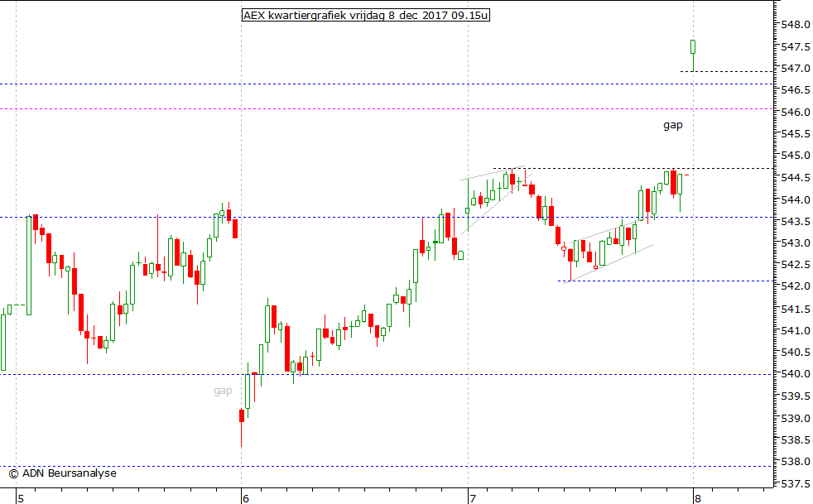
Task: Click the black dashed line at 544.7
Action: point(633,169)
